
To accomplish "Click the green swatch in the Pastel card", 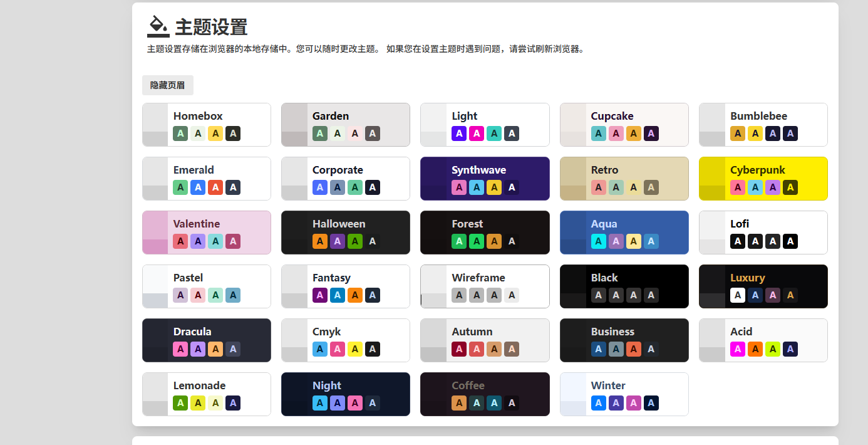I will 215,295.
